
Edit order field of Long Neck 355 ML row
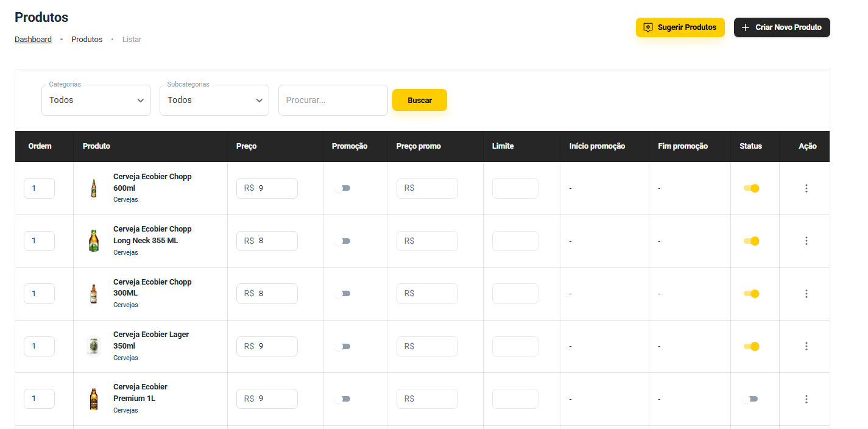39,241
